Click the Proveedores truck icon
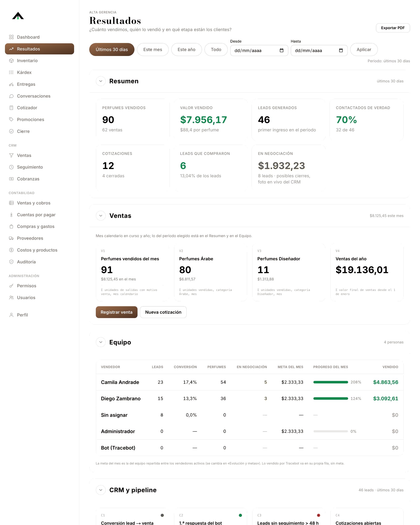This screenshot has width=420, height=525. (x=11, y=238)
